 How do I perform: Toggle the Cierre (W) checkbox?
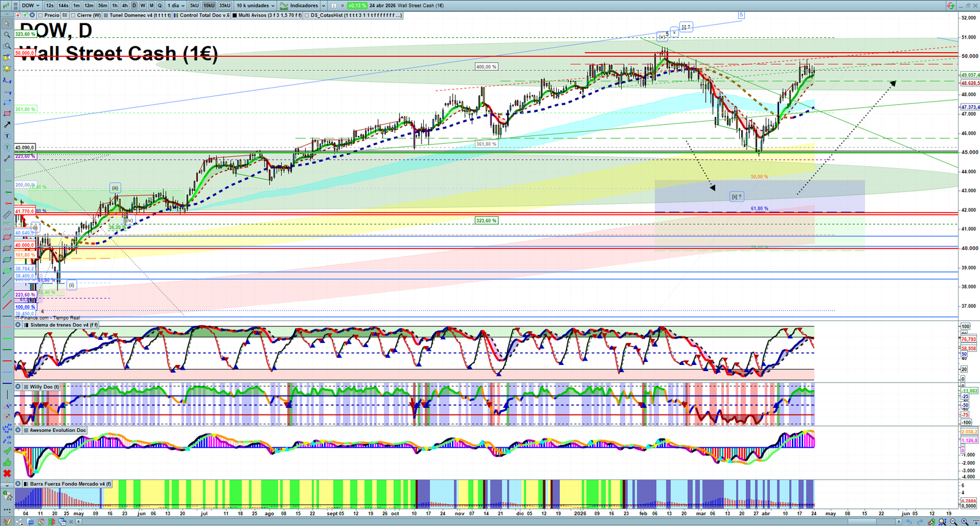(x=73, y=15)
